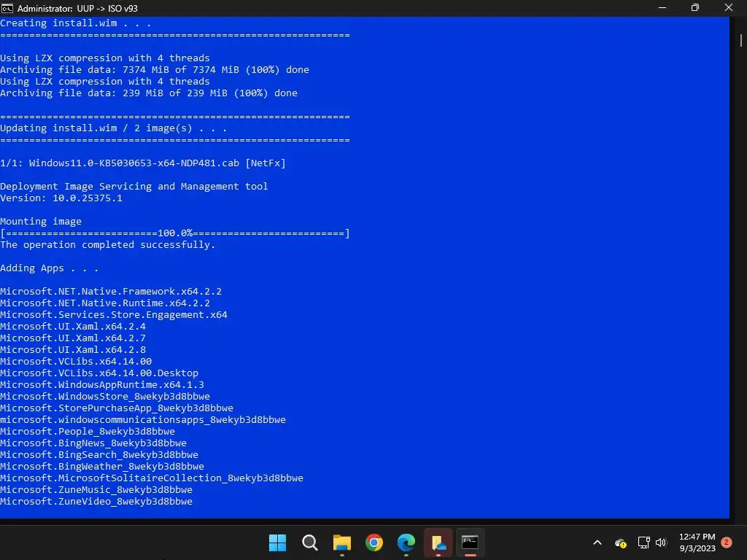Click 'Microsoft.UI.Xaml.x64.2.8'

73,350
